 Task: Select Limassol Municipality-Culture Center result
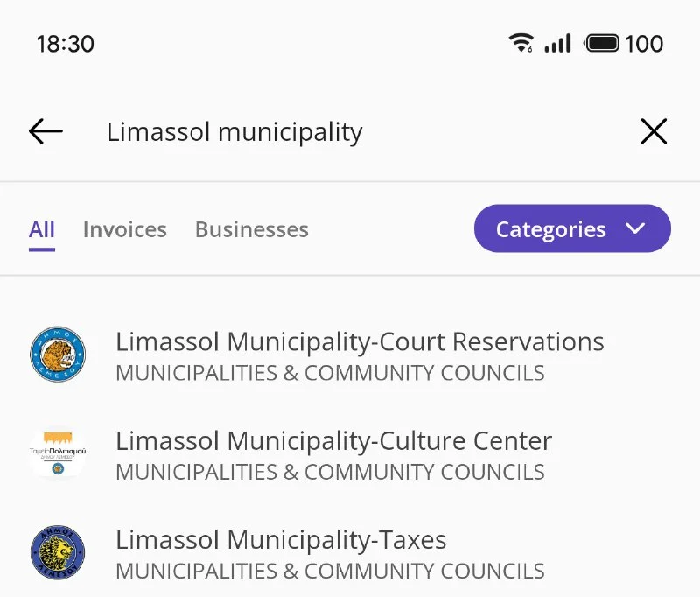[333, 440]
